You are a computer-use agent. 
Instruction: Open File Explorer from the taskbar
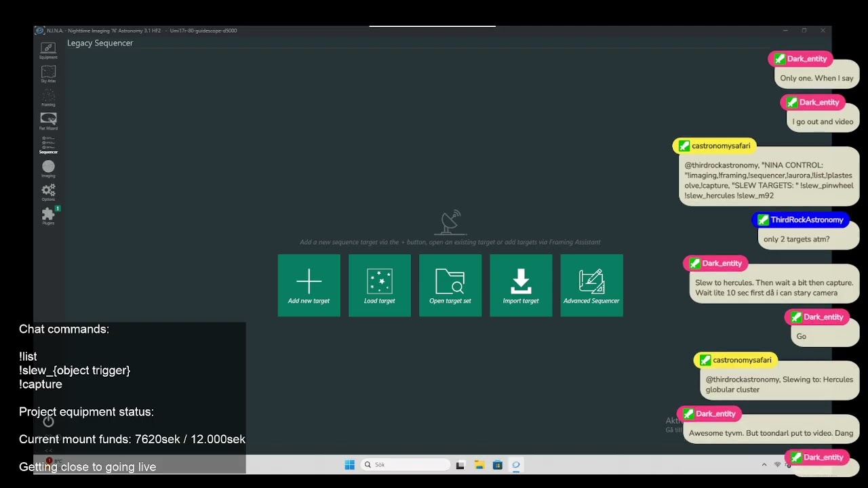479,465
